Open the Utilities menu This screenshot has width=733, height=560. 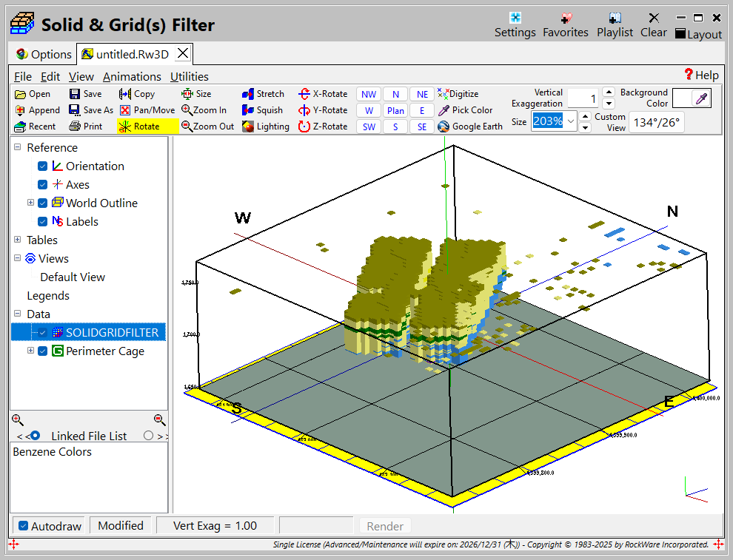pos(189,76)
